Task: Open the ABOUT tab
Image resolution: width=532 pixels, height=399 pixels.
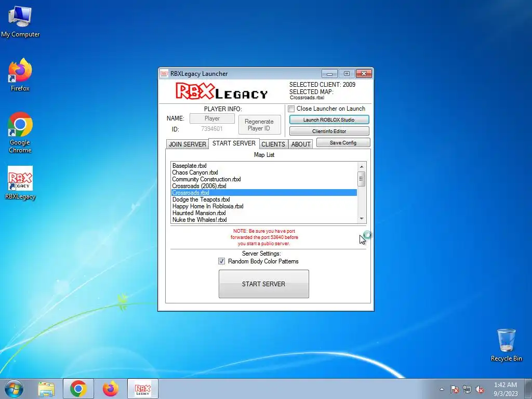Action: click(301, 144)
